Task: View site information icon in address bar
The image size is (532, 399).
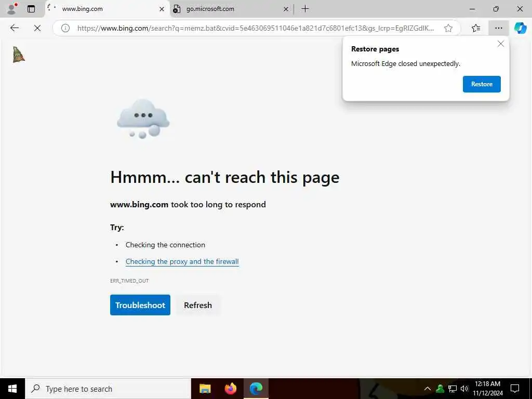Action: click(65, 28)
